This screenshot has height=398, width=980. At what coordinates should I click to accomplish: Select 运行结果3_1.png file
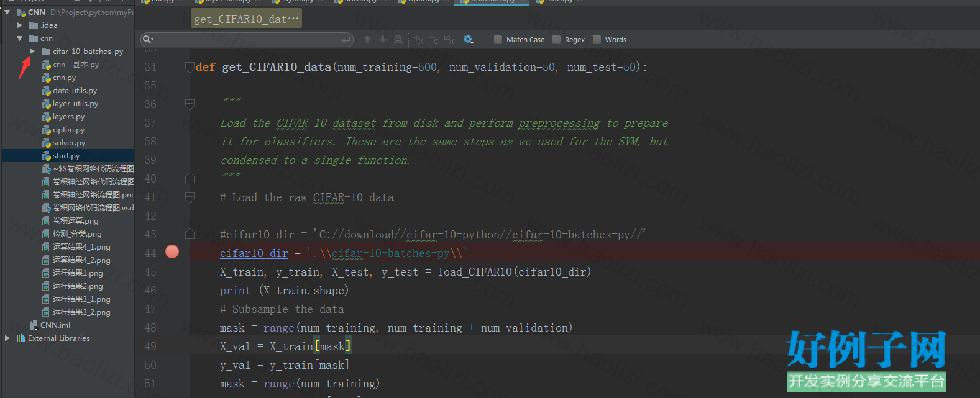81,299
